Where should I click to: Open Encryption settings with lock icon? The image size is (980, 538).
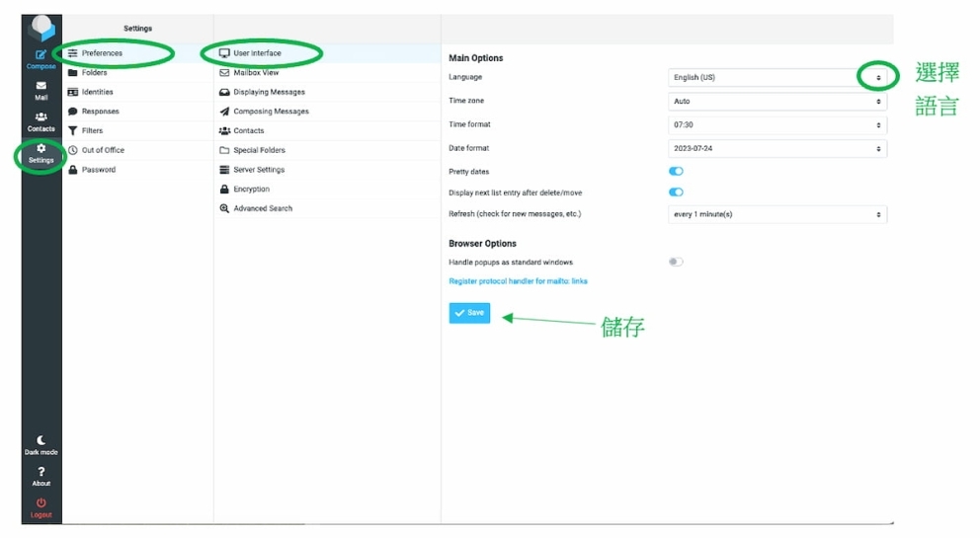pyautogui.click(x=251, y=190)
